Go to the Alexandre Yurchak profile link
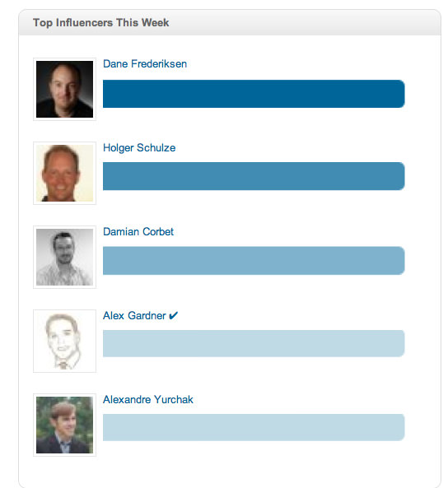The width and height of the screenshot is (448, 488). tap(148, 399)
